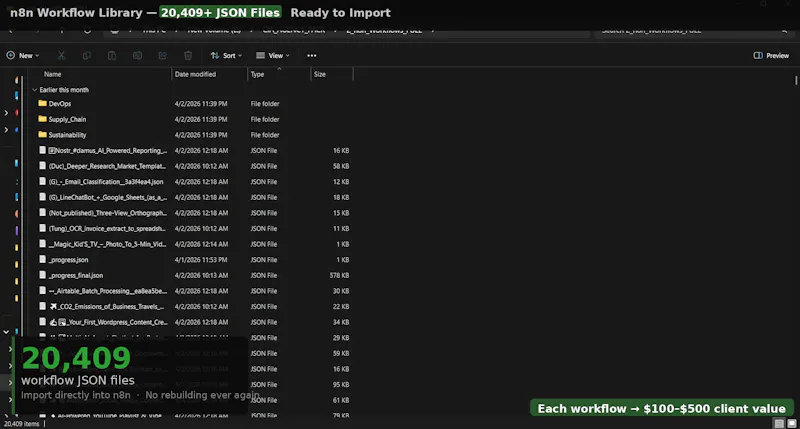Click the Rename icon in toolbar

[x=137, y=56]
